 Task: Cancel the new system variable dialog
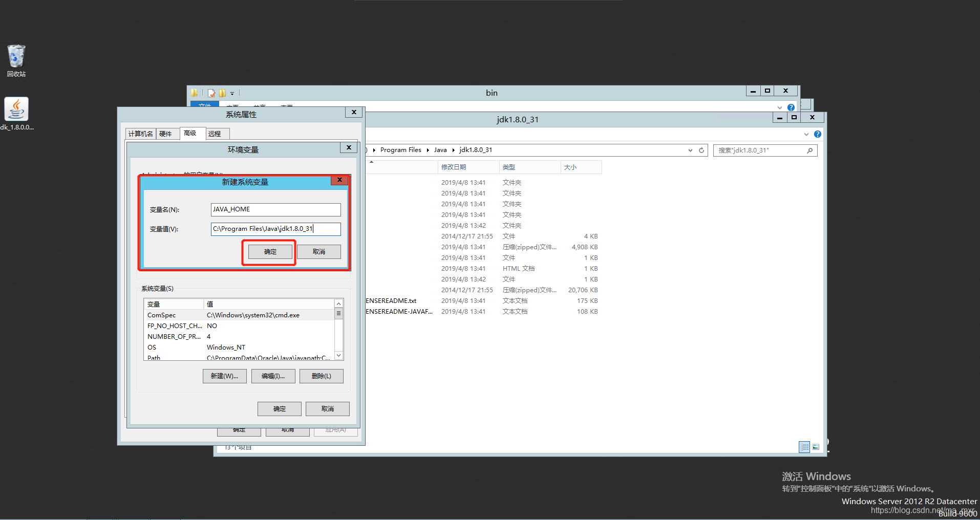coord(319,252)
